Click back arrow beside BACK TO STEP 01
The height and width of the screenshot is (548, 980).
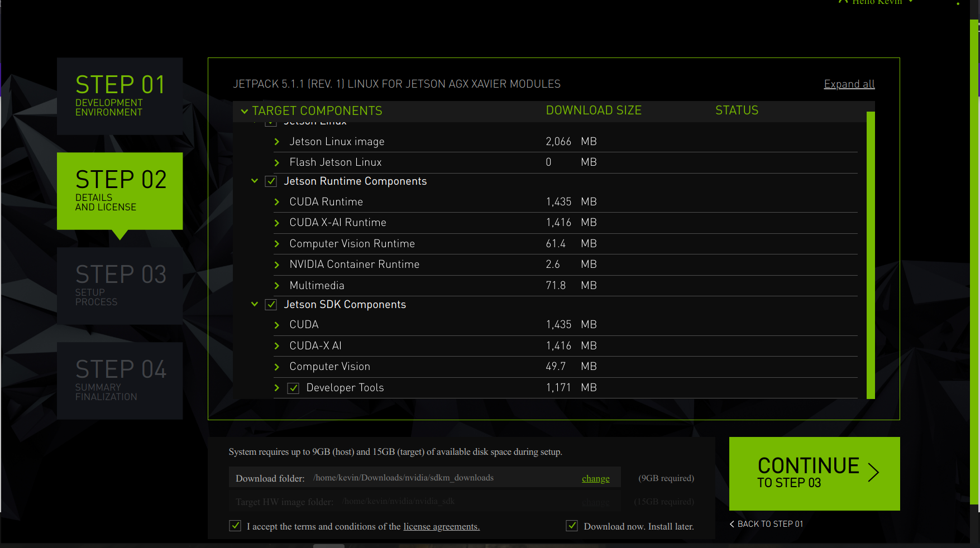(732, 524)
